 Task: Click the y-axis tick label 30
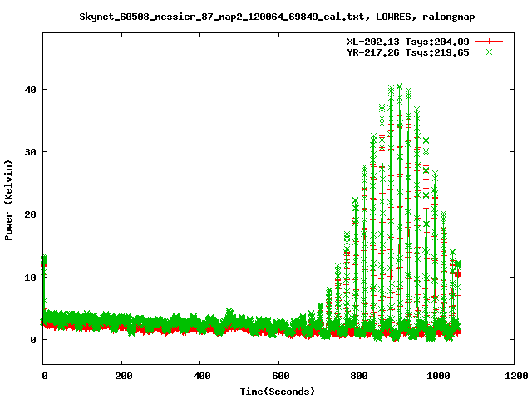(x=30, y=152)
